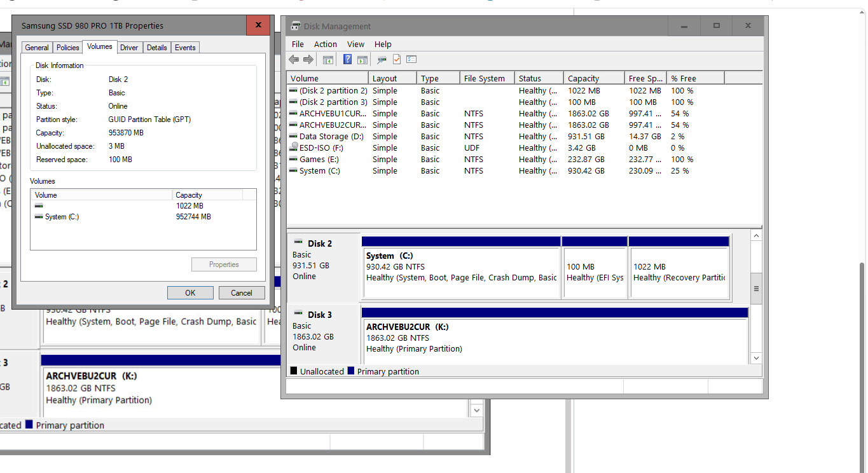Click the blue Primary partition legend swatch in front window
This screenshot has height=473, width=868.
351,371
